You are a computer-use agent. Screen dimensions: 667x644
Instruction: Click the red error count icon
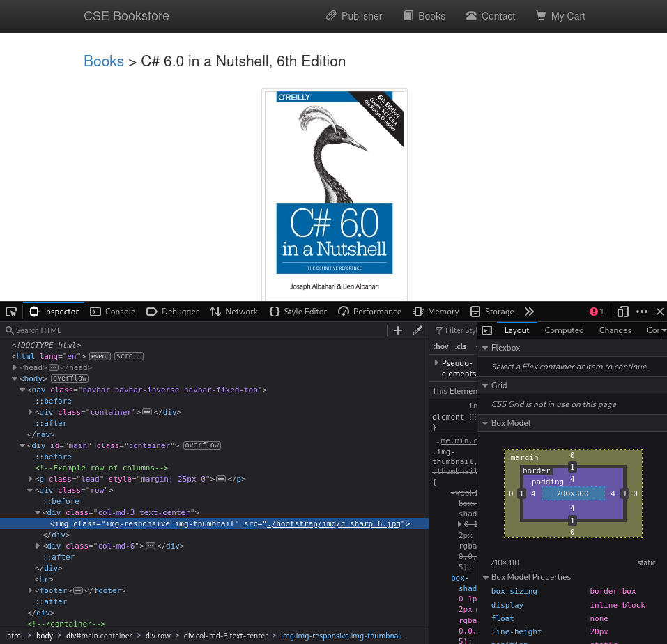[597, 312]
